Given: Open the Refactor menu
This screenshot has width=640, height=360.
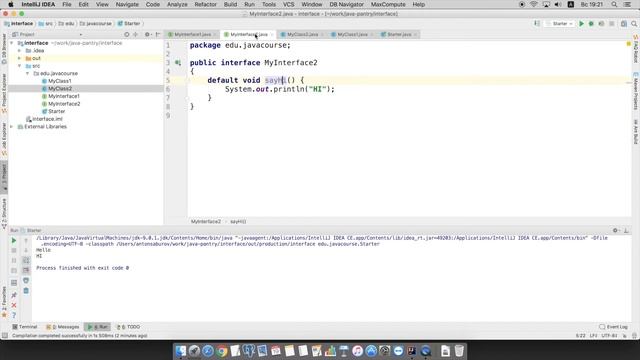Looking at the screenshot, I should click(x=205, y=4).
